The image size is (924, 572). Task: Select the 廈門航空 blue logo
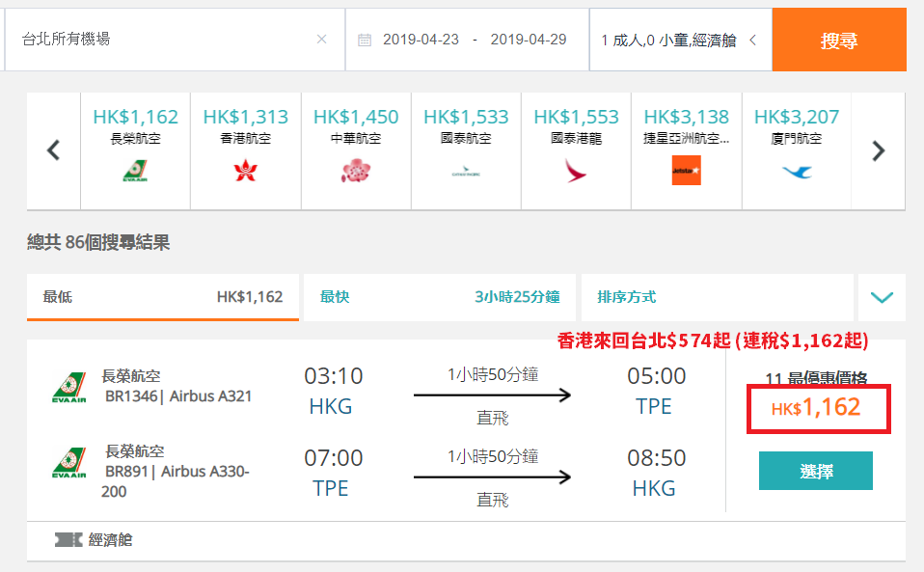coord(797,172)
